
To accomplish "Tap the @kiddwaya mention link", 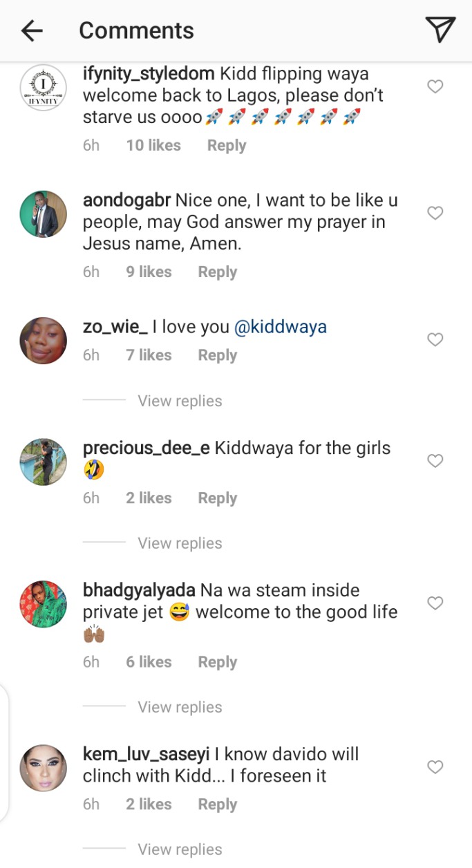I will click(x=281, y=327).
